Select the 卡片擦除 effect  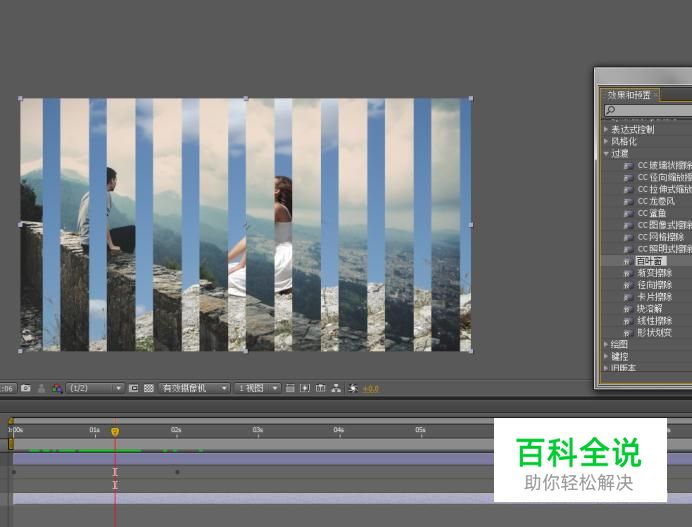654,297
